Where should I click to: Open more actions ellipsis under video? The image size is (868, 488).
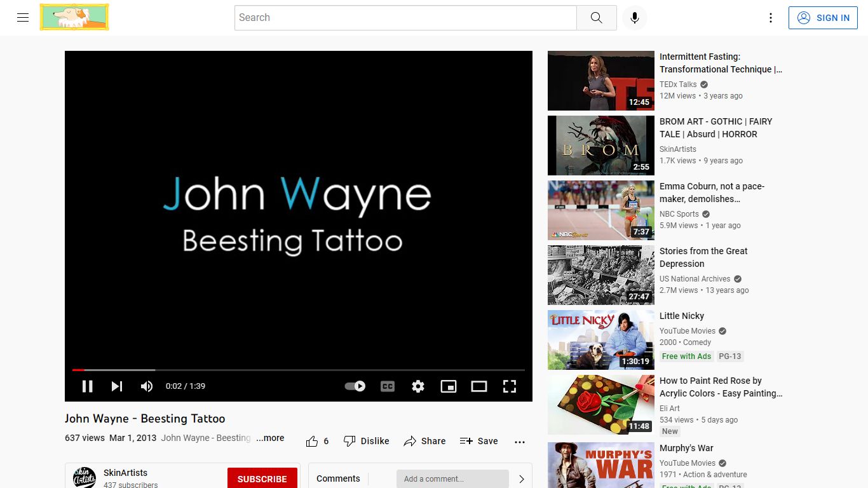point(520,442)
